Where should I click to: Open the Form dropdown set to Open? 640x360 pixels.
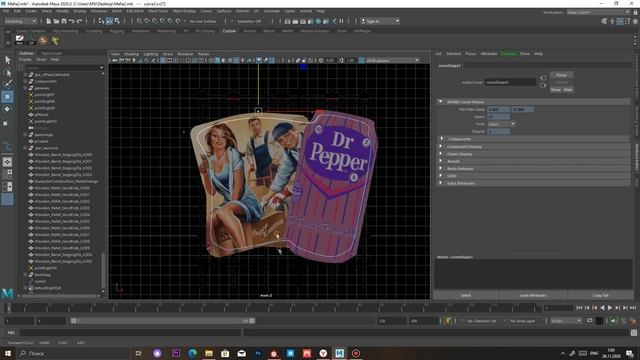[x=501, y=124]
